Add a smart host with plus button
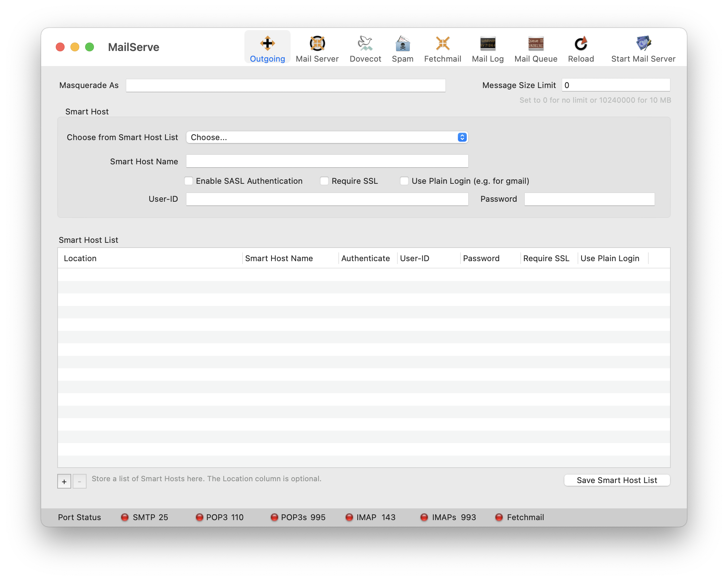Screen dimensions: 728x581 point(64,481)
